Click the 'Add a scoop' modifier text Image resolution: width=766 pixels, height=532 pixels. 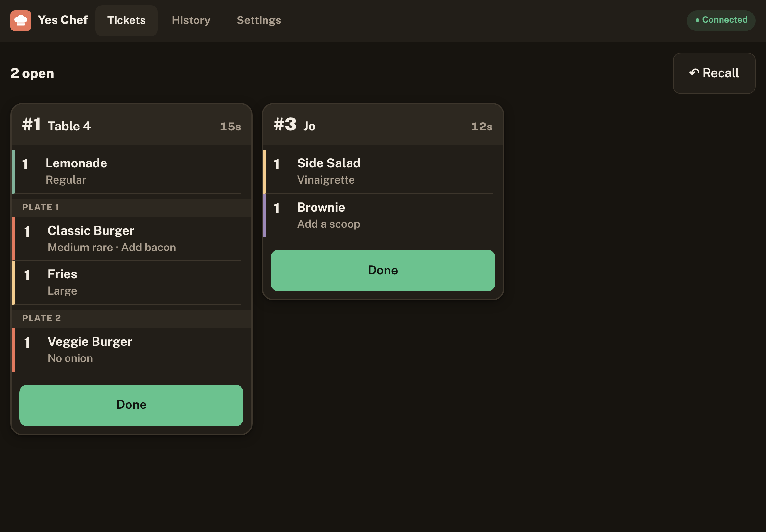[x=328, y=224]
